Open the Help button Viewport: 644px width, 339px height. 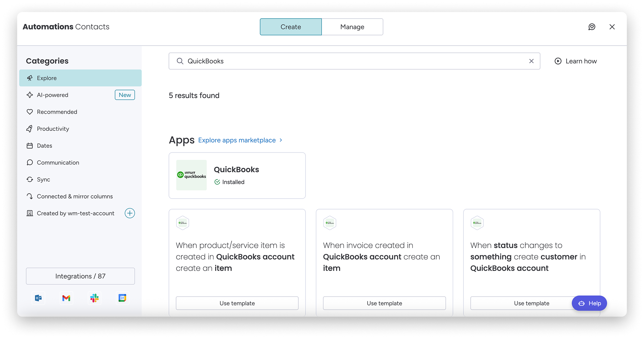(x=589, y=303)
